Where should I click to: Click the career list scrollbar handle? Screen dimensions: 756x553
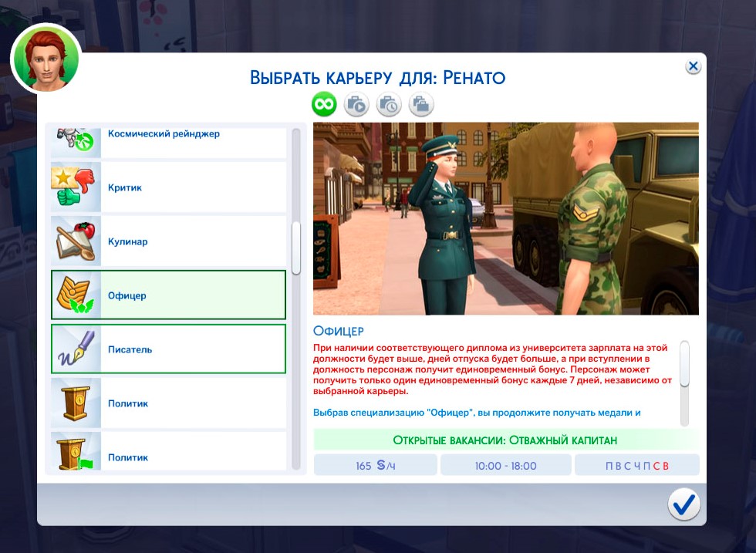coord(296,248)
